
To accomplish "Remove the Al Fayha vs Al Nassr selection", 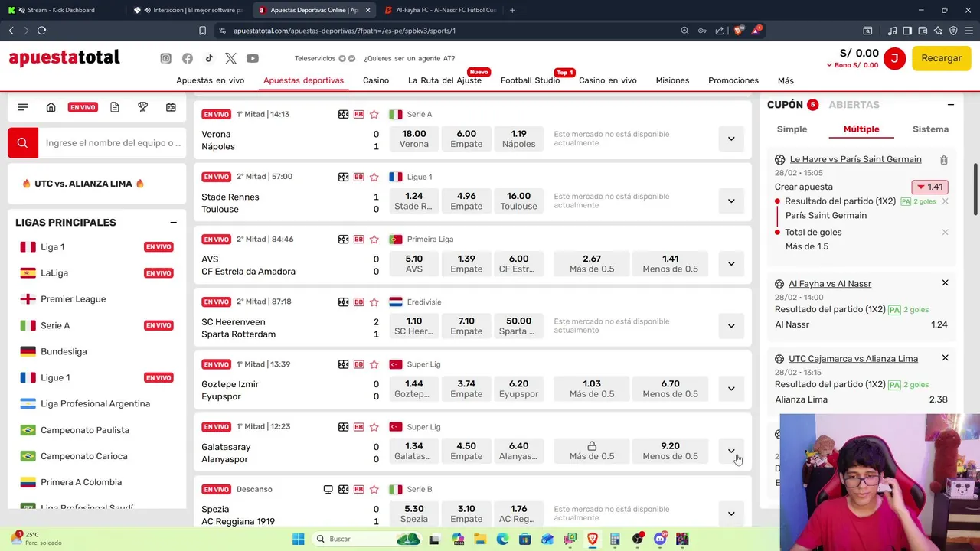I will pyautogui.click(x=945, y=283).
